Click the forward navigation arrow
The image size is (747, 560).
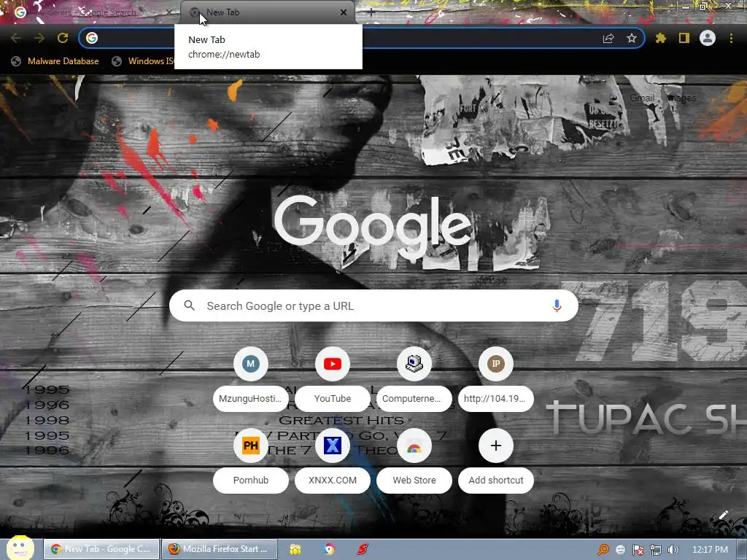[x=39, y=38]
